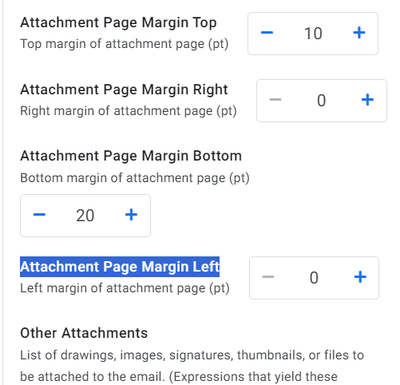Click the highlighted Attachment Page Margin Left label

(x=120, y=267)
